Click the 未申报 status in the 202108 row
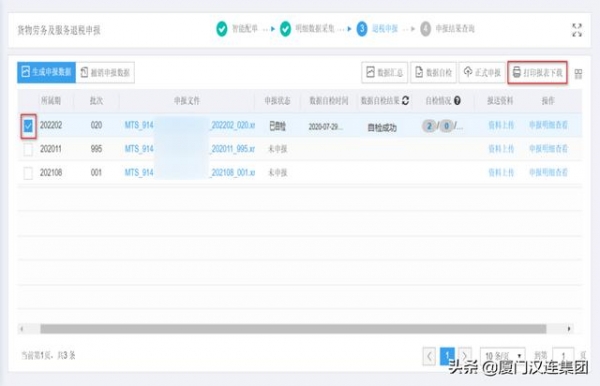600x386 pixels. tap(277, 173)
